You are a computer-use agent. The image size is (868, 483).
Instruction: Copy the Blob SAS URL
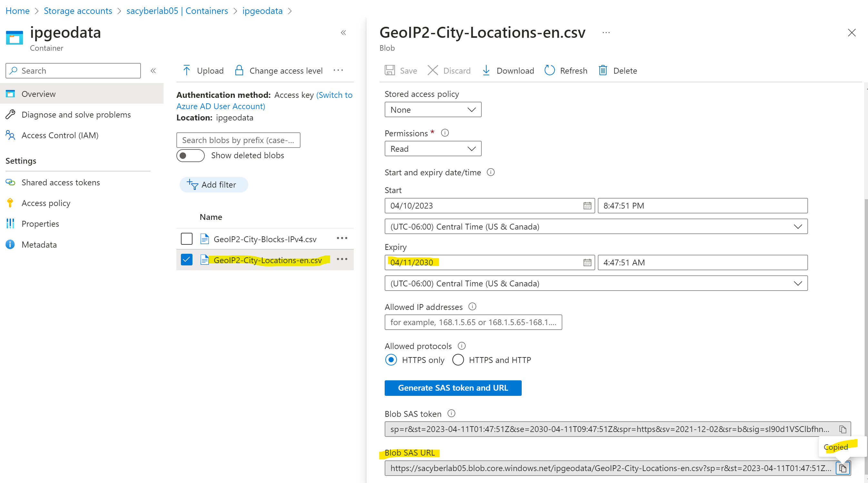[843, 468]
